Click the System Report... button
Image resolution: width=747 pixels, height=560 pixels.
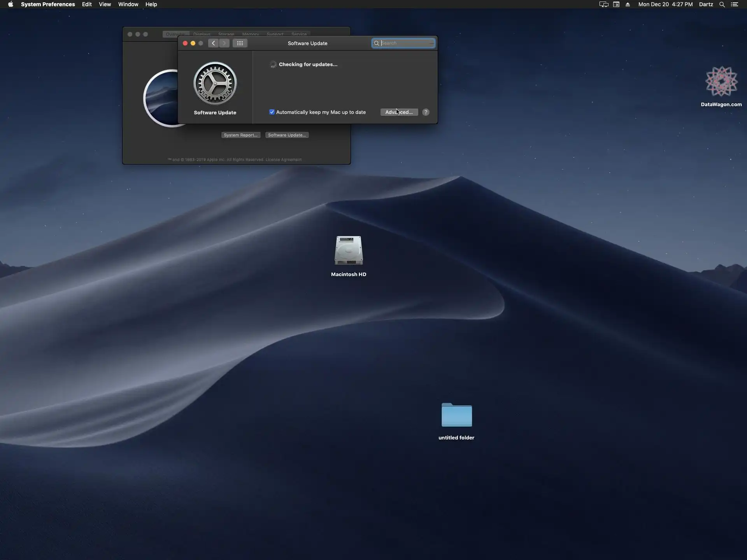coord(240,135)
